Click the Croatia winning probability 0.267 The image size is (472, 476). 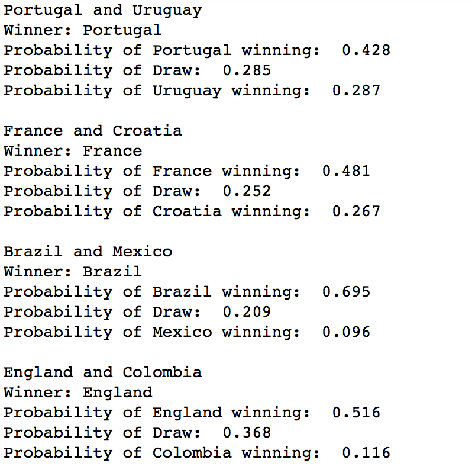[356, 211]
